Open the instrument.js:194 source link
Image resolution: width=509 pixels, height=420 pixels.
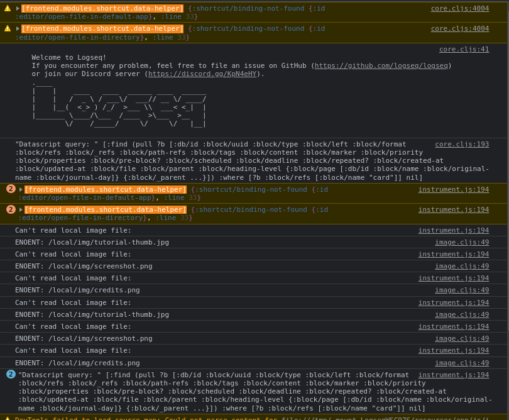coord(454,189)
